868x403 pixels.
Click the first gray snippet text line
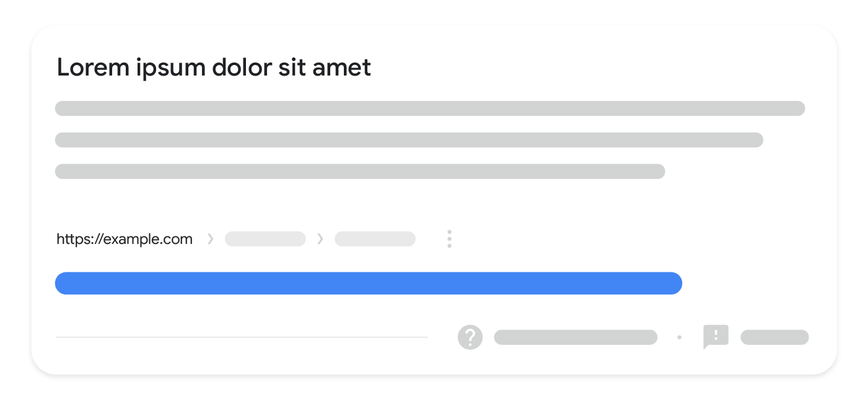click(x=430, y=108)
